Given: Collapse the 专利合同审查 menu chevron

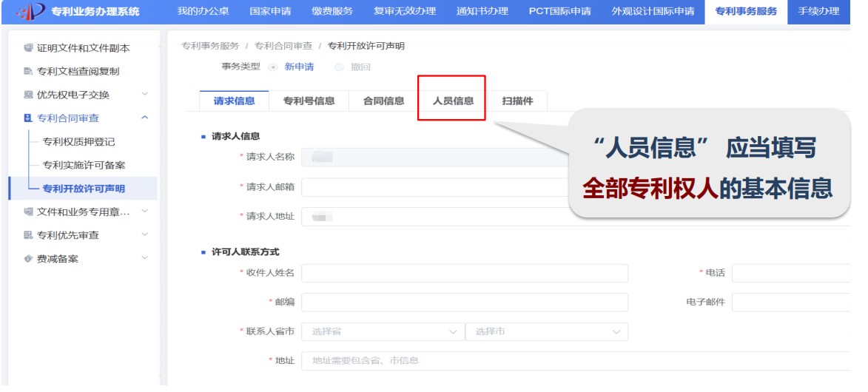Looking at the screenshot, I should click(144, 118).
